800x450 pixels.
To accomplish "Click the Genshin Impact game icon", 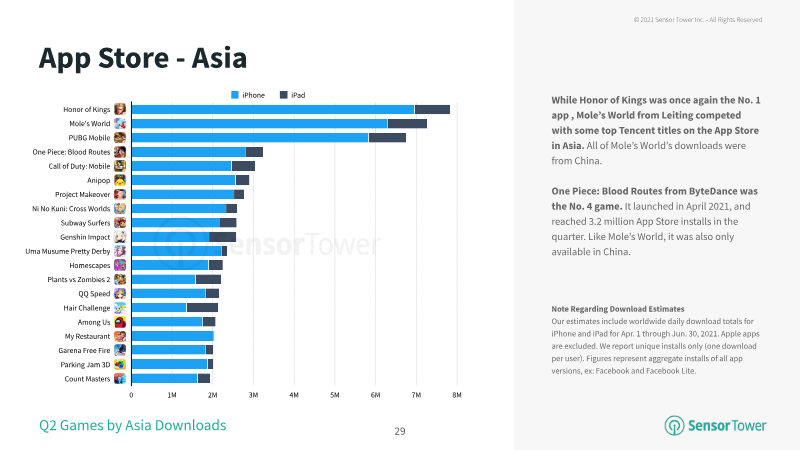I will tap(120, 237).
